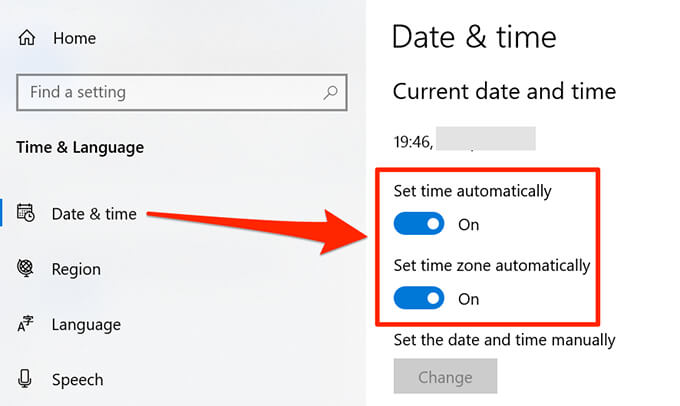680x406 pixels.
Task: Click the Set the date and time manually label
Action: pos(504,340)
